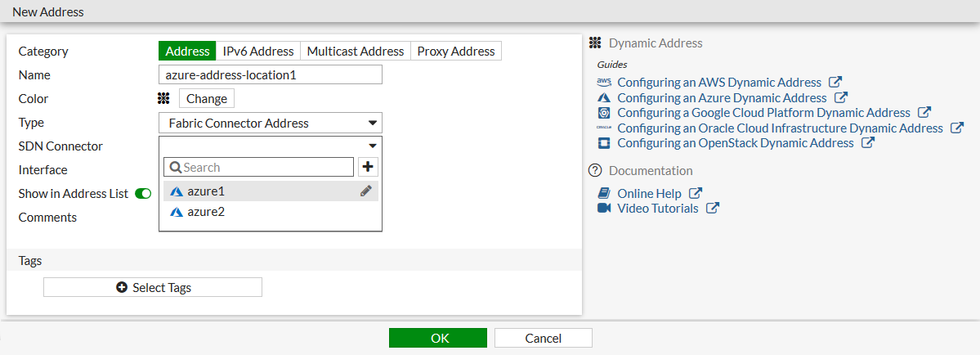The width and height of the screenshot is (980, 355).
Task: Switch to Multicast Address category tab
Action: (x=355, y=52)
